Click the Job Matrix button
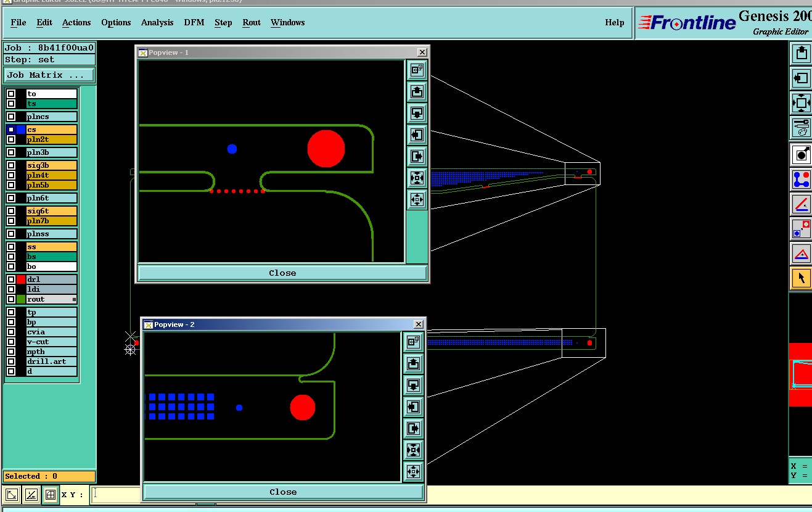 coord(49,75)
